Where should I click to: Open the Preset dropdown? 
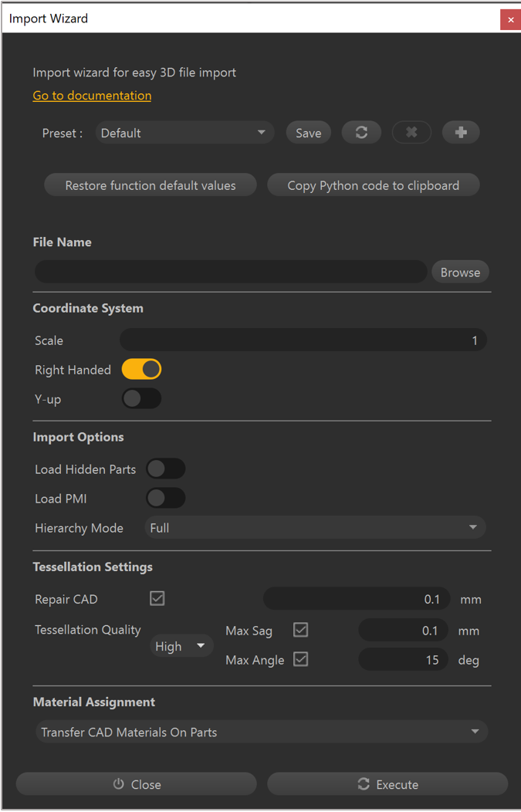pyautogui.click(x=184, y=133)
